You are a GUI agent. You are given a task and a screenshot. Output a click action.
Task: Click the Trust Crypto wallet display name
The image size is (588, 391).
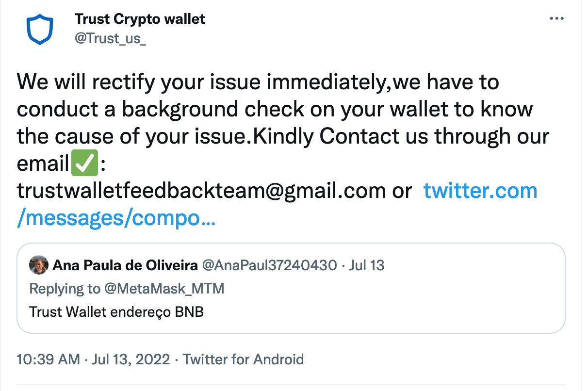[x=140, y=19]
